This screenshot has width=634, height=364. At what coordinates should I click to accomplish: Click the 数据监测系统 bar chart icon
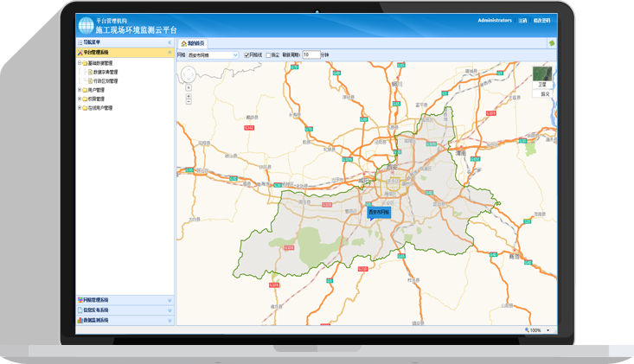coord(80,321)
